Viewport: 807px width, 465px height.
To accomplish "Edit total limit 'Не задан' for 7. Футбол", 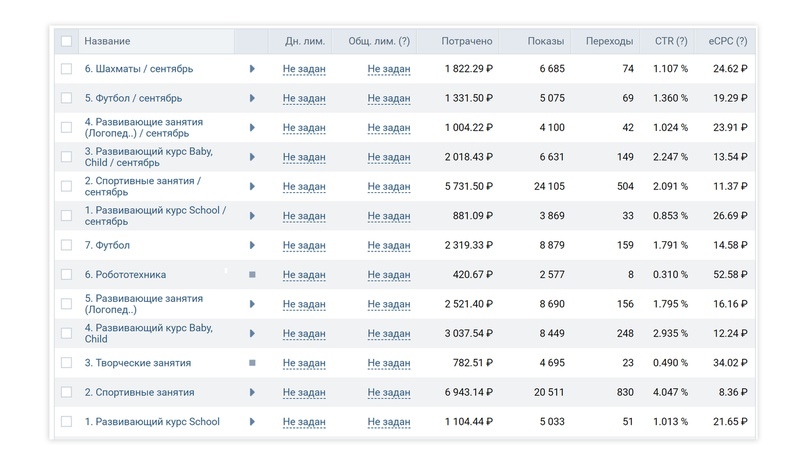I will [389, 245].
